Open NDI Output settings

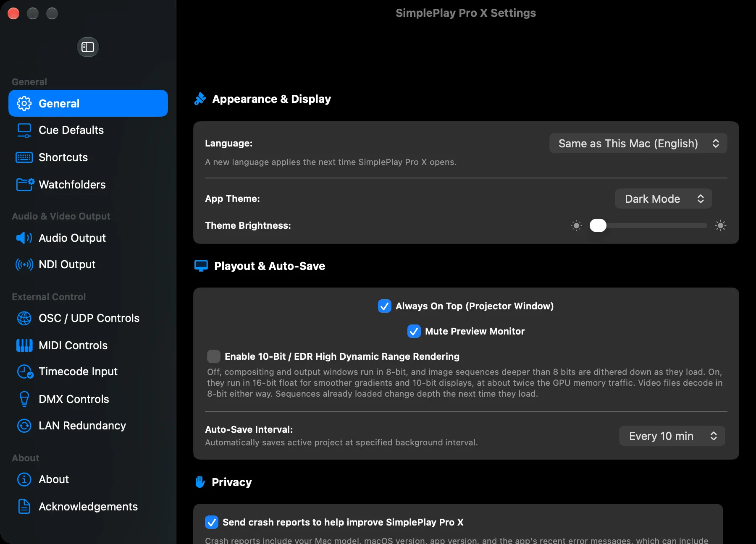point(88,264)
